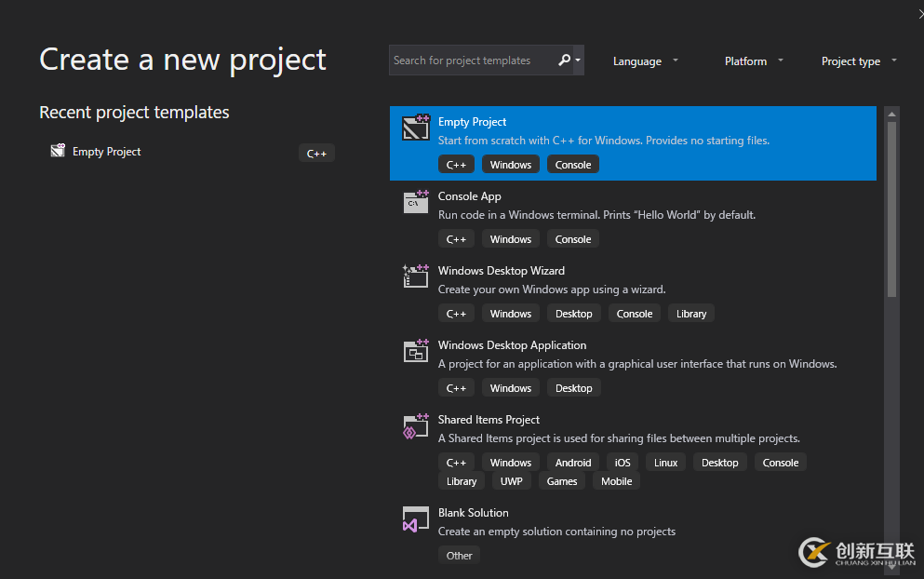
Task: Click the Windows Desktop Wizard icon
Action: pyautogui.click(x=415, y=276)
